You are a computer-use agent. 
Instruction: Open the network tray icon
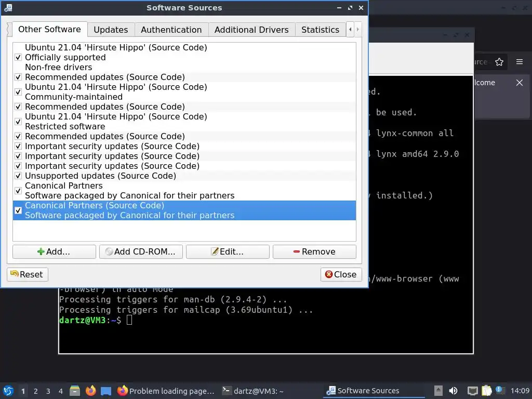pos(472,391)
